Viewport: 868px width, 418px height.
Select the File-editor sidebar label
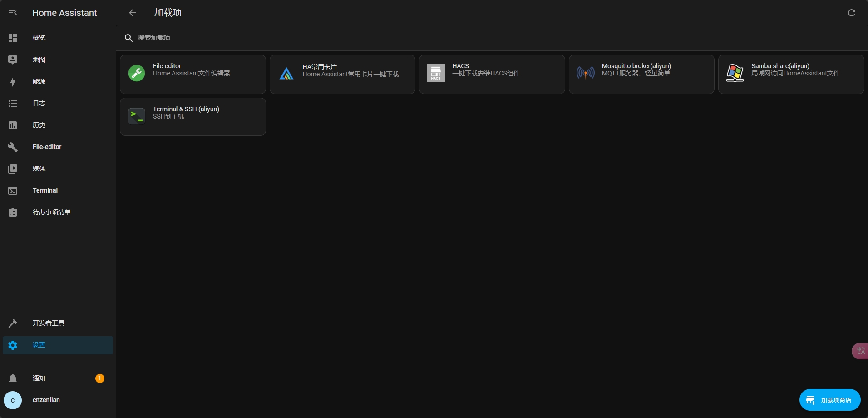47,147
